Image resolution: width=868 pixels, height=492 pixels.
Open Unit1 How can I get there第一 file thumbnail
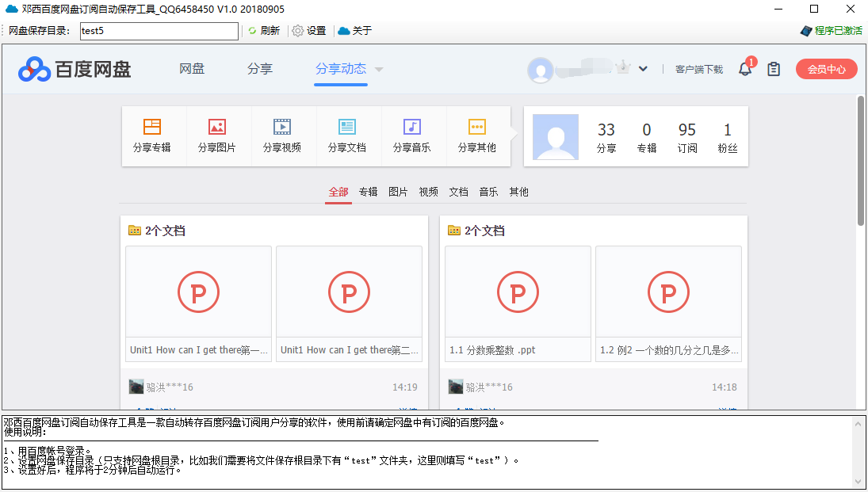click(199, 292)
